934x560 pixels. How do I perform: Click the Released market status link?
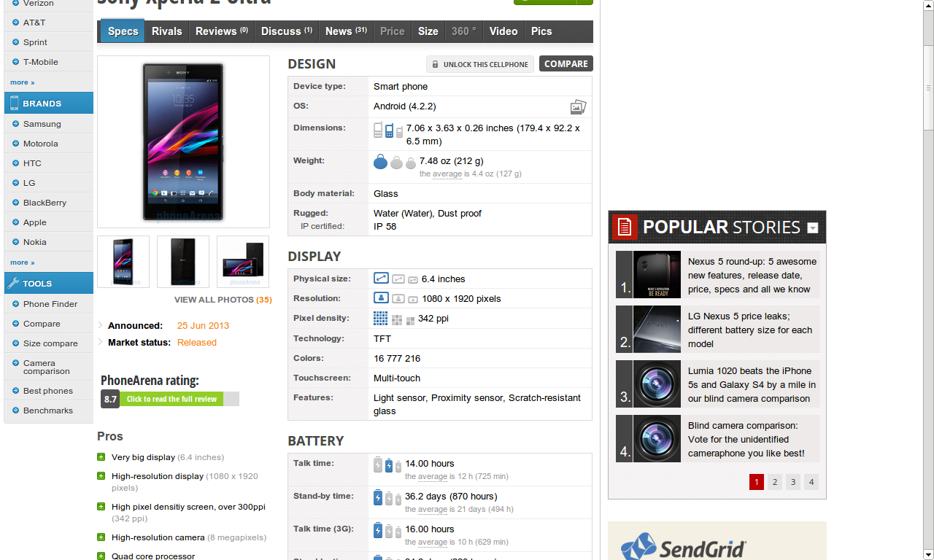tap(197, 342)
